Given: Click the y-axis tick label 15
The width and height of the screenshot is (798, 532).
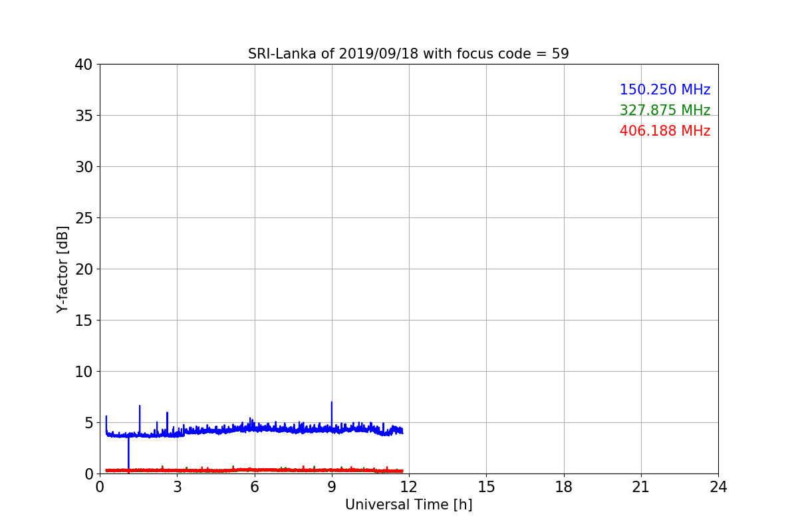Looking at the screenshot, I should pos(84,321).
